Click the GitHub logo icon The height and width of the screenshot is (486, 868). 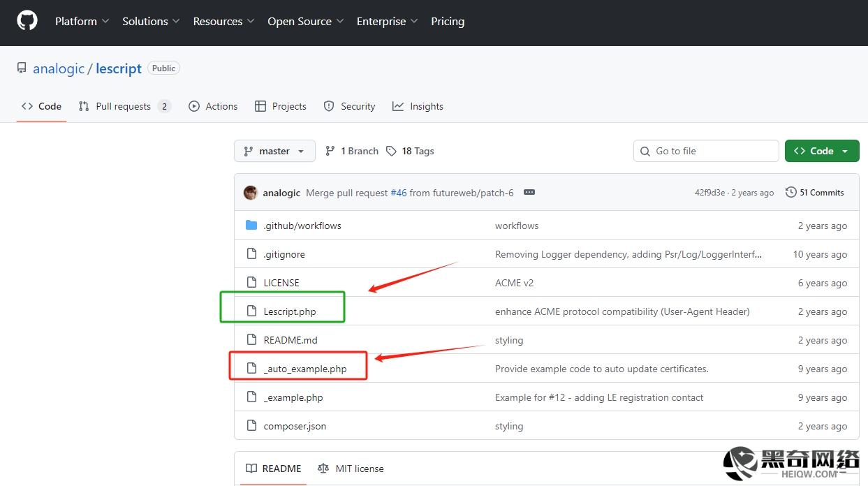click(27, 21)
